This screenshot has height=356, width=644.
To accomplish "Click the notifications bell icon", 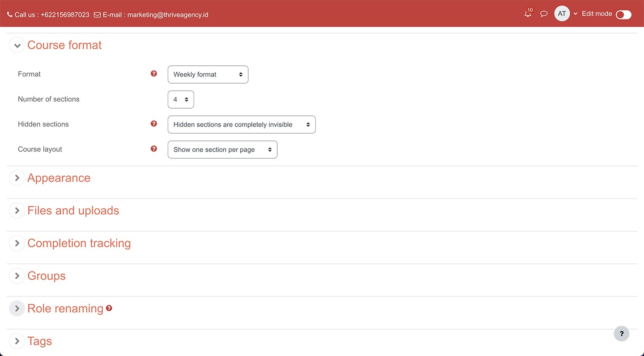I will (x=528, y=14).
